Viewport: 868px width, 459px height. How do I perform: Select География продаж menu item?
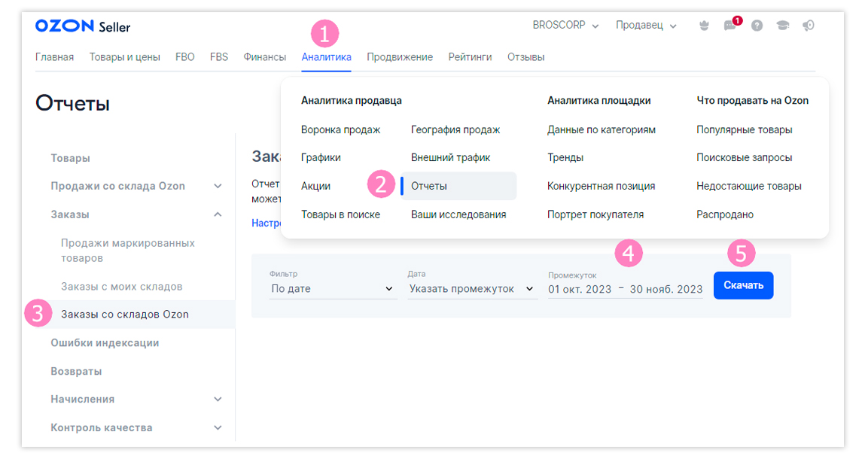455,129
